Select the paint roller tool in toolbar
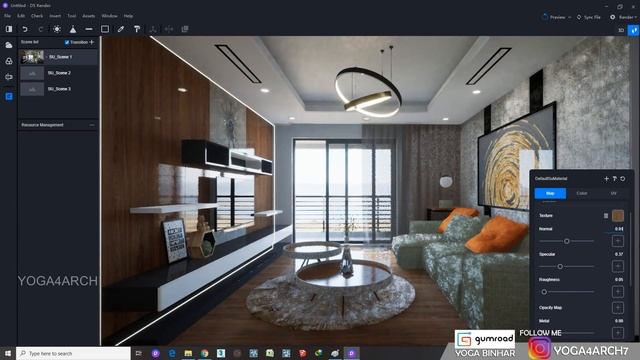640x360 pixels. coord(137,29)
